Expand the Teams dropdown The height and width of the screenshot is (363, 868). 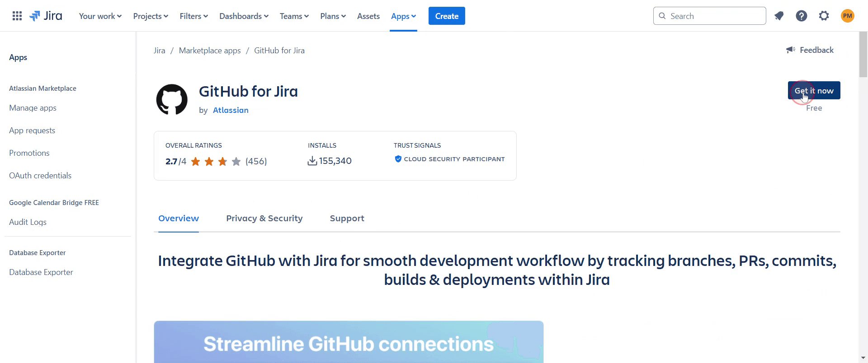tap(294, 16)
